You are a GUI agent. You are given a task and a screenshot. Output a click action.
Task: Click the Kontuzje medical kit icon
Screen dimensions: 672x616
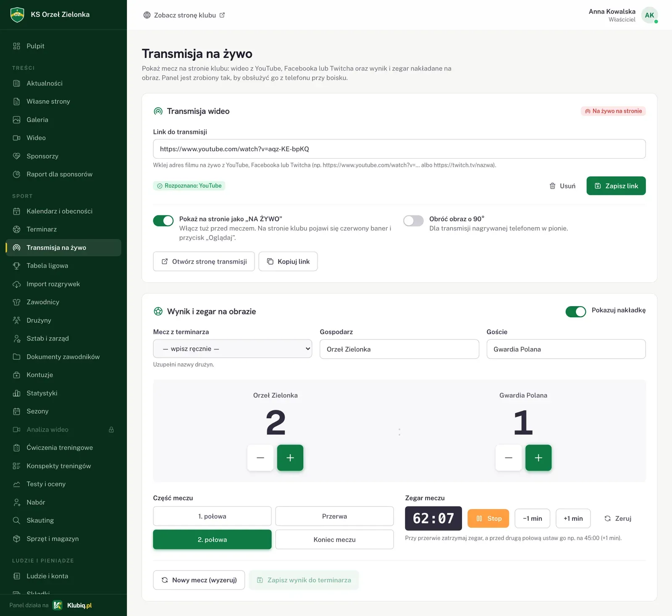click(x=17, y=375)
